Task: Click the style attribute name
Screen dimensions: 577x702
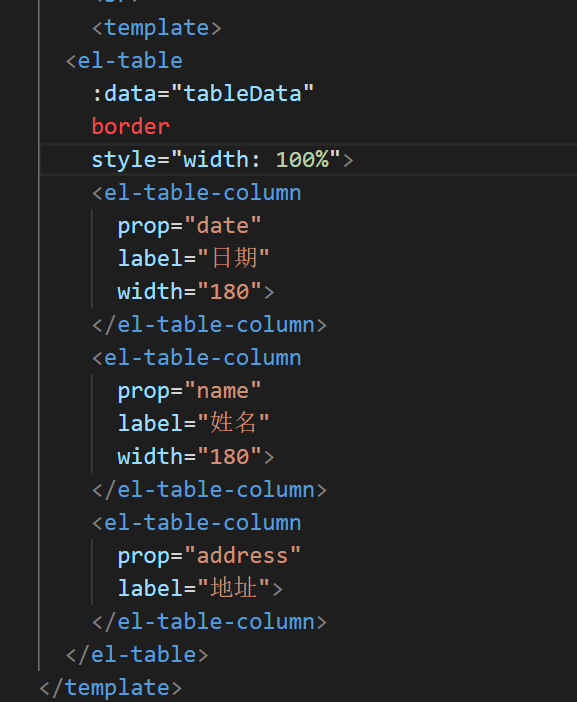Action: [x=124, y=160]
